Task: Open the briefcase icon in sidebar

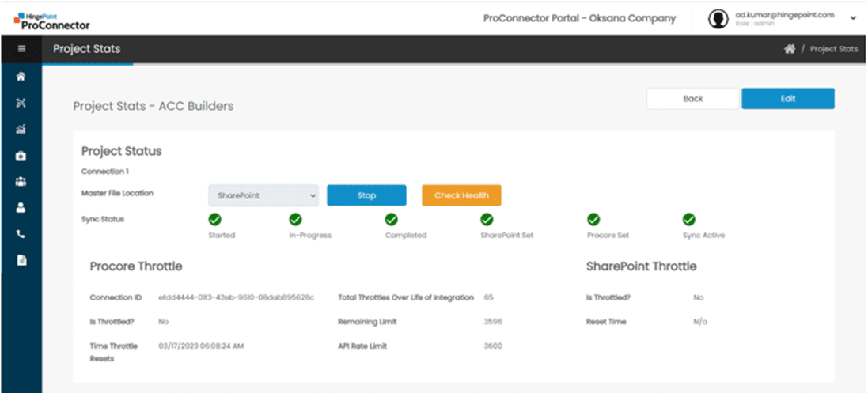Action: pos(21,156)
